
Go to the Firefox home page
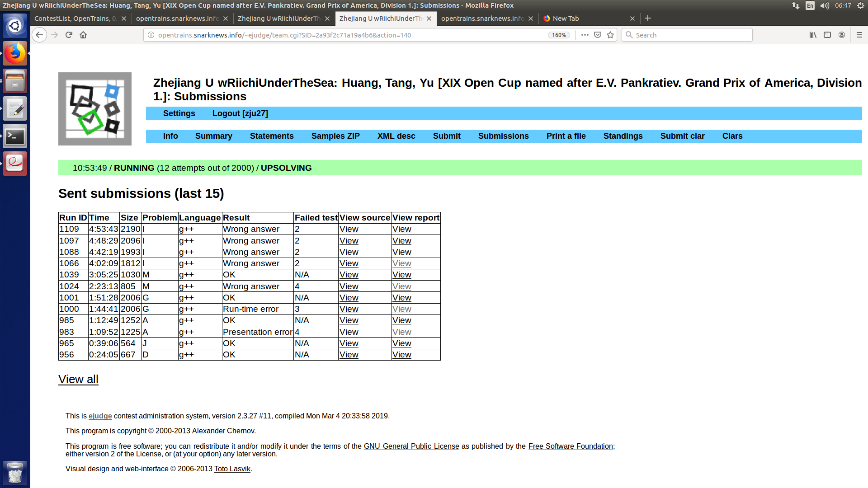83,35
